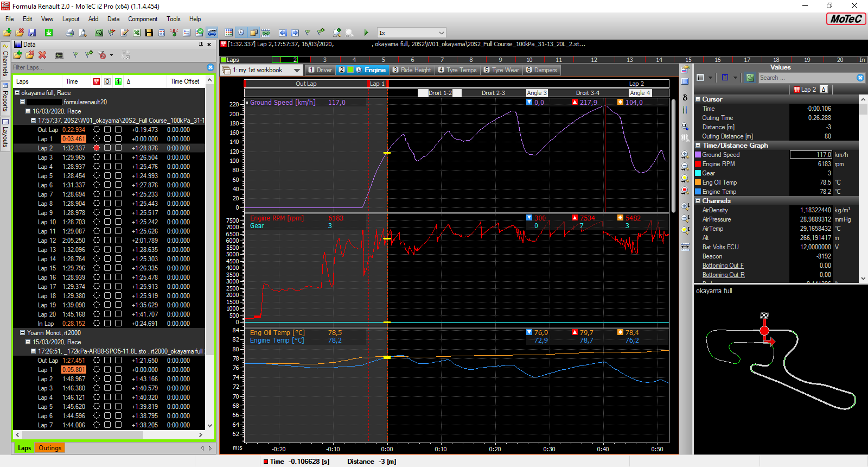Clear Values search with blue X icon

[x=860, y=78]
